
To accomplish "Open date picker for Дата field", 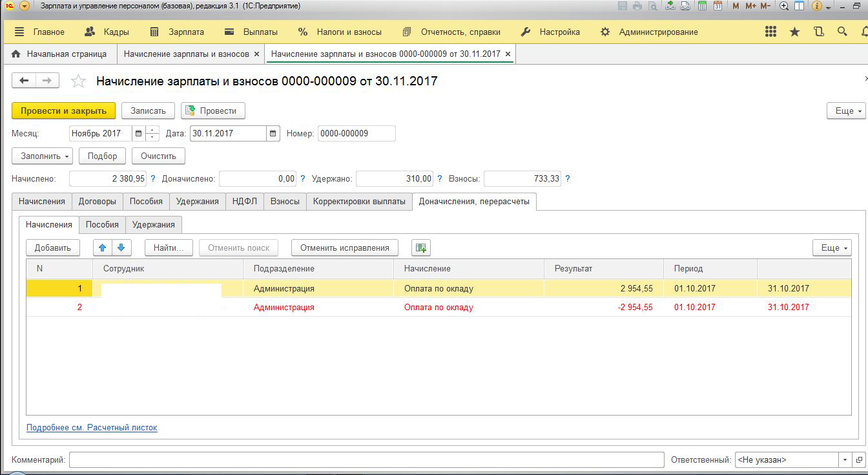I will (274, 134).
